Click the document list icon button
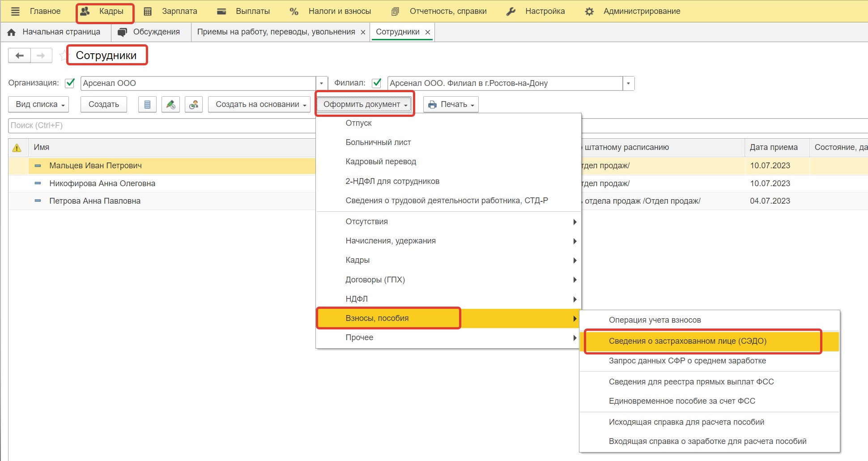The image size is (868, 461). [147, 104]
